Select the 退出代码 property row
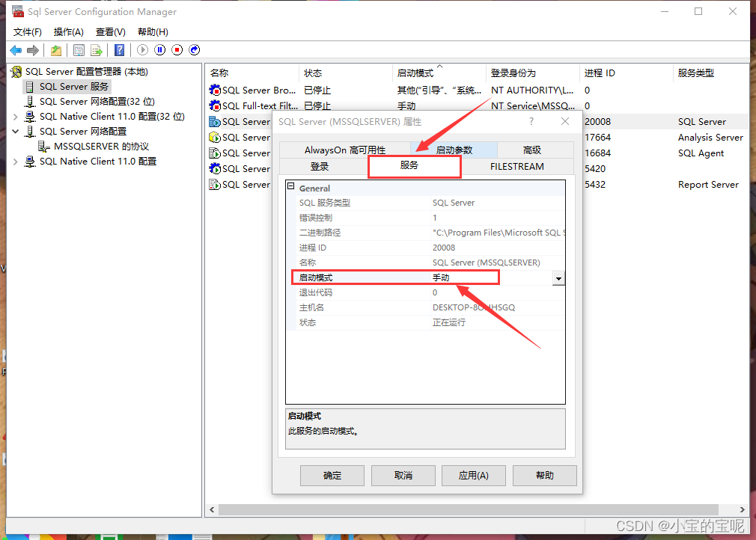The height and width of the screenshot is (540, 756). [430, 292]
